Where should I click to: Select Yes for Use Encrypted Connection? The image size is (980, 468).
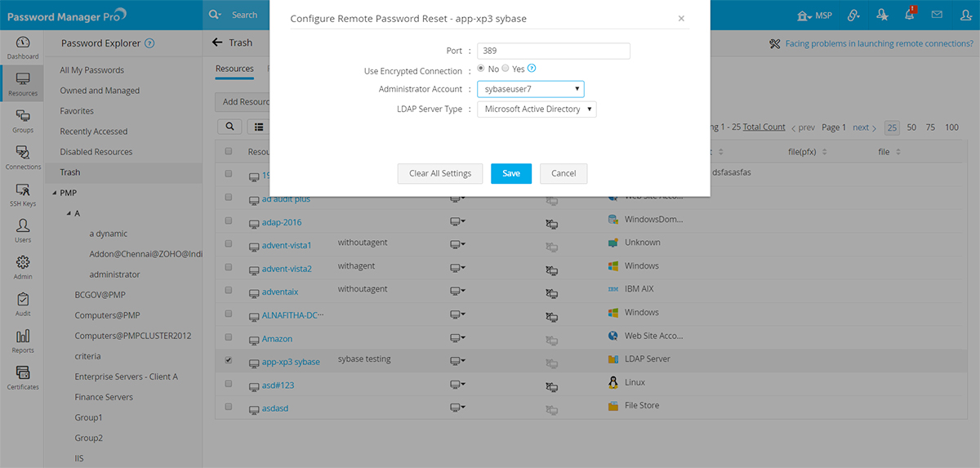[506, 69]
